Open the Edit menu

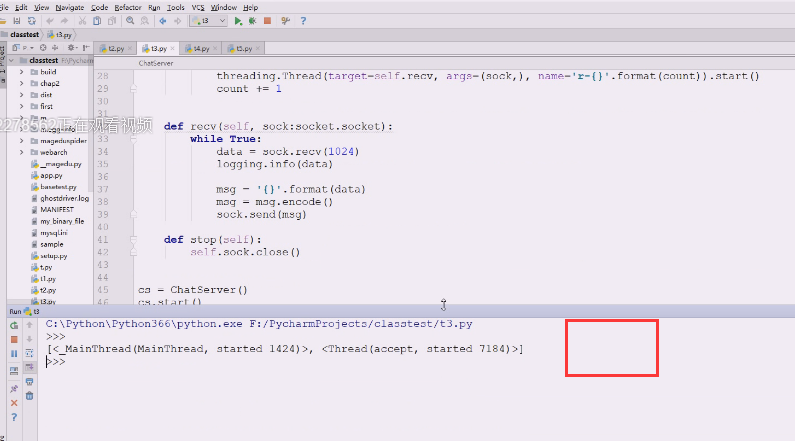tap(21, 8)
